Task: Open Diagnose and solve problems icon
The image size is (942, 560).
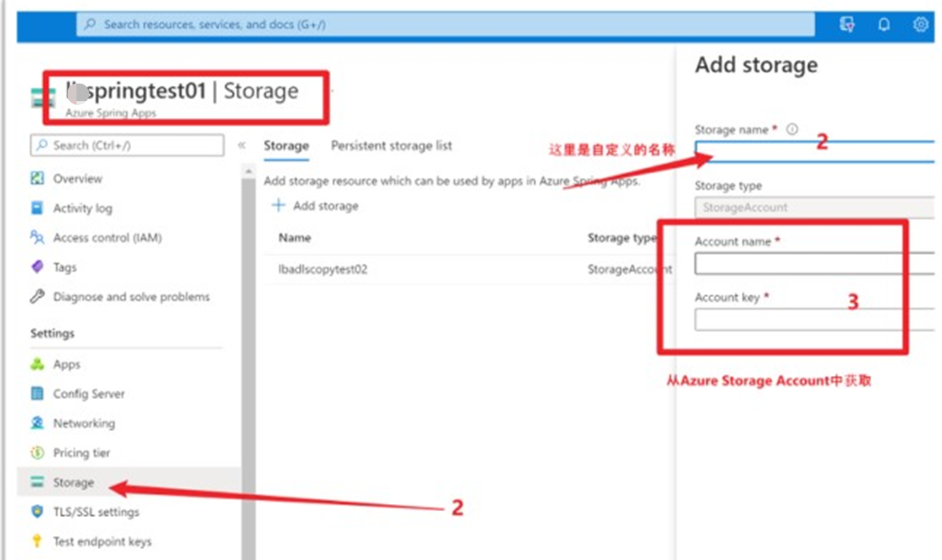Action: [x=37, y=297]
